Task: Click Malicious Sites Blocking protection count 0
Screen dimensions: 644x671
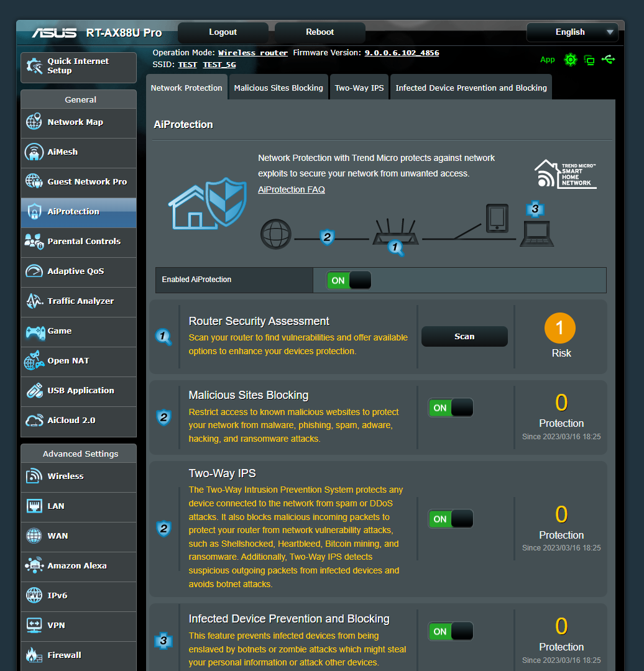Action: pos(561,403)
